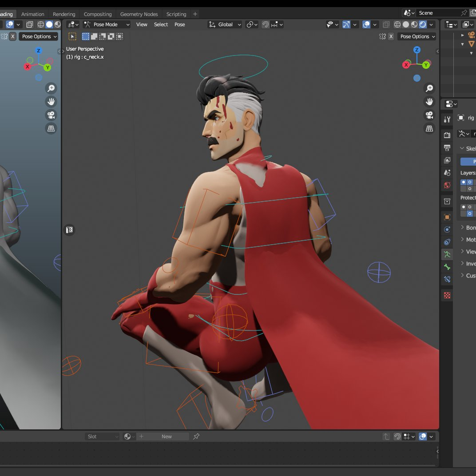Image resolution: width=476 pixels, height=476 pixels.
Task: Open the Texture properties checkerboard tab
Action: click(x=447, y=295)
